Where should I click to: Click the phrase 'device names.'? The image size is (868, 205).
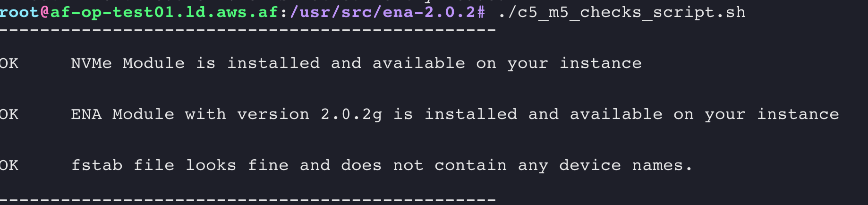[626, 165]
